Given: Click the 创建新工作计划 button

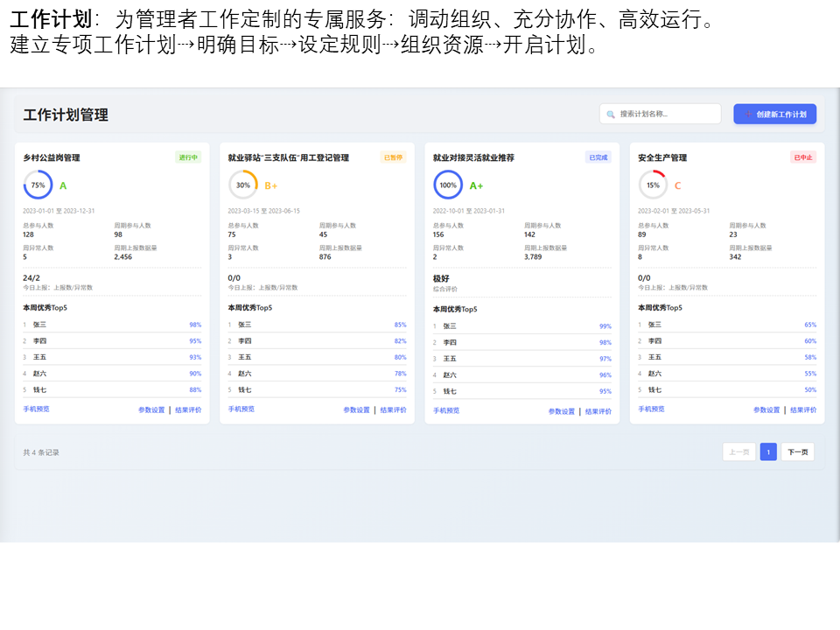Looking at the screenshot, I should click(774, 114).
